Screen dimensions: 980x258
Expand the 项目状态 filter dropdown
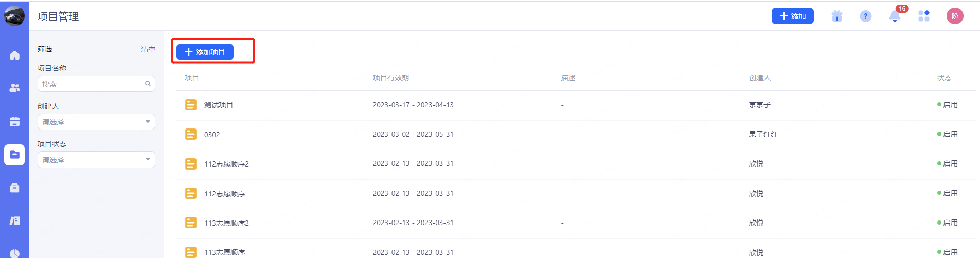[x=96, y=160]
